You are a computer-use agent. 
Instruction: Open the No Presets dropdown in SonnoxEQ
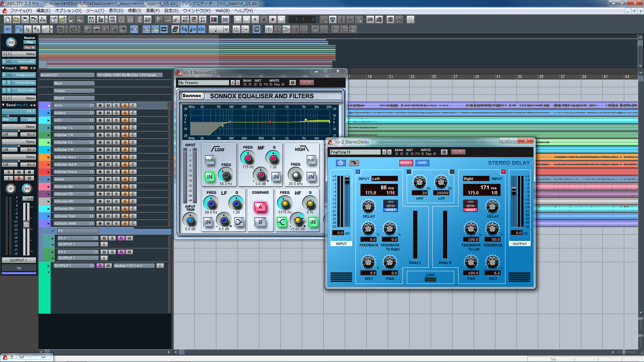pyautogui.click(x=203, y=83)
